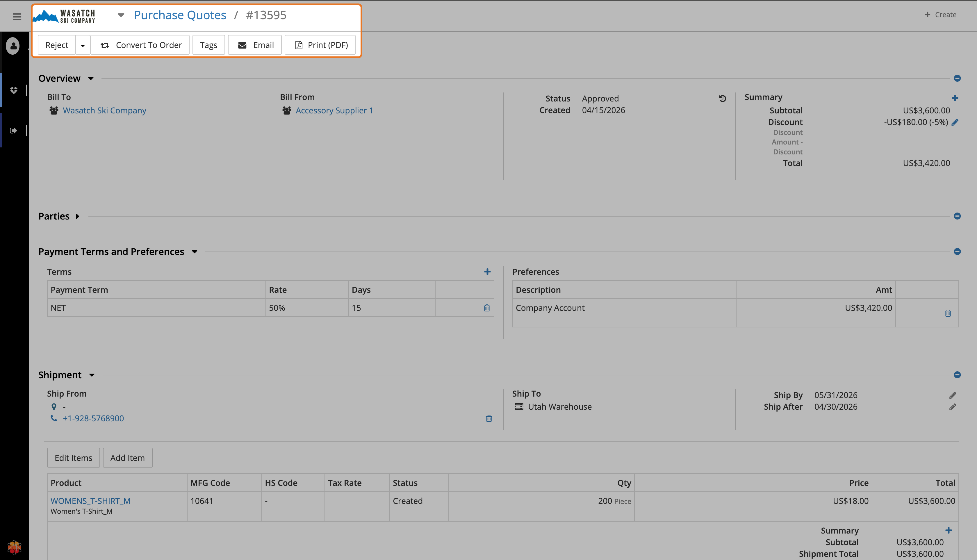Screen dimensions: 977x560
Task: Click the Dropbox icon in sidebar
Action: (x=14, y=90)
